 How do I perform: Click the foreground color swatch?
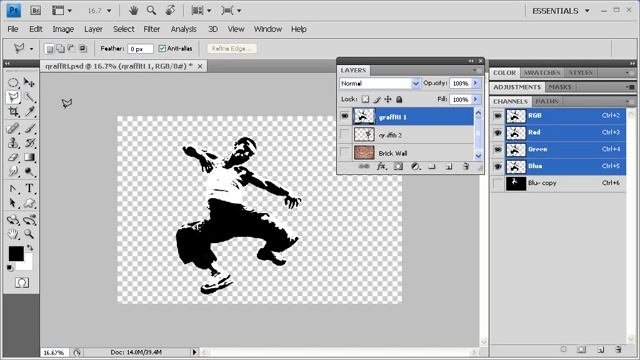(x=16, y=253)
